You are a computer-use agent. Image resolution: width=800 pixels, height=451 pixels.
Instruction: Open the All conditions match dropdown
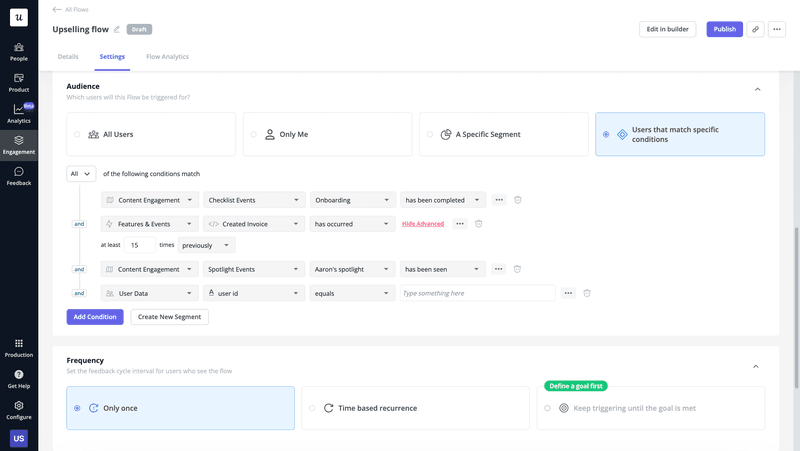tap(81, 174)
